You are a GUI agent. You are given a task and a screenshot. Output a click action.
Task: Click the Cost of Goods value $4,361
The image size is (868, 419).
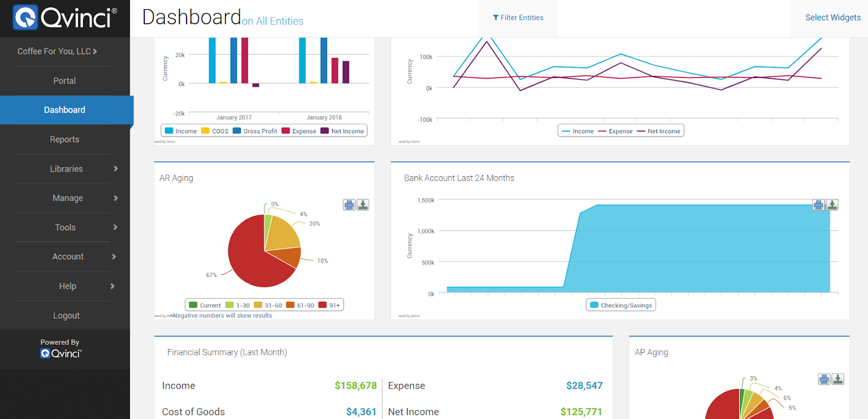(x=361, y=412)
